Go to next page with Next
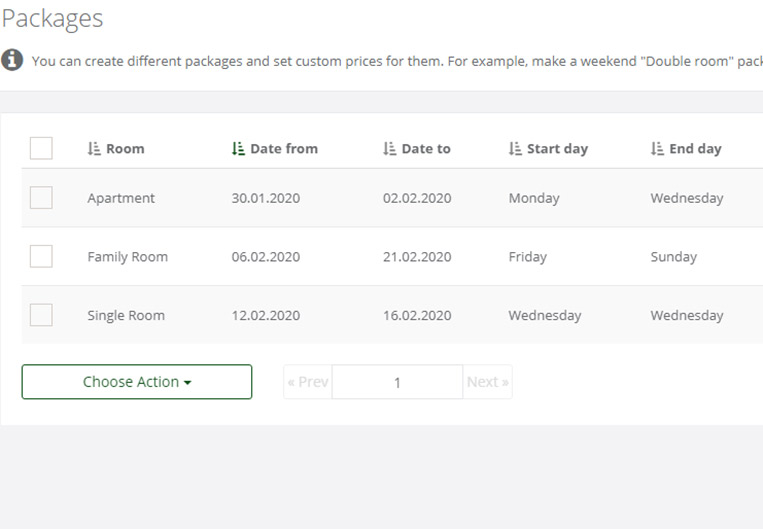Screen dimensions: 763x529 [488, 382]
